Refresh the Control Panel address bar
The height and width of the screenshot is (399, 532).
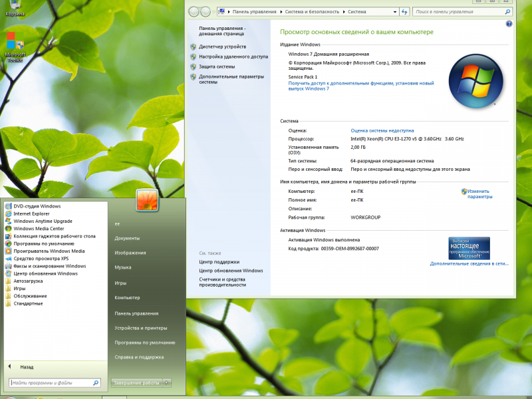(x=404, y=11)
